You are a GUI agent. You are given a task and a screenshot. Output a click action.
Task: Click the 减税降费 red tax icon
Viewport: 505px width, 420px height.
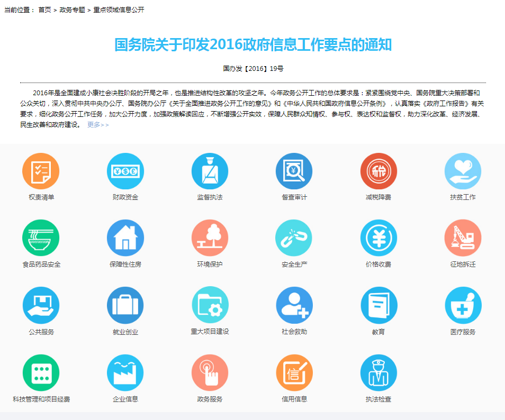[x=378, y=171]
